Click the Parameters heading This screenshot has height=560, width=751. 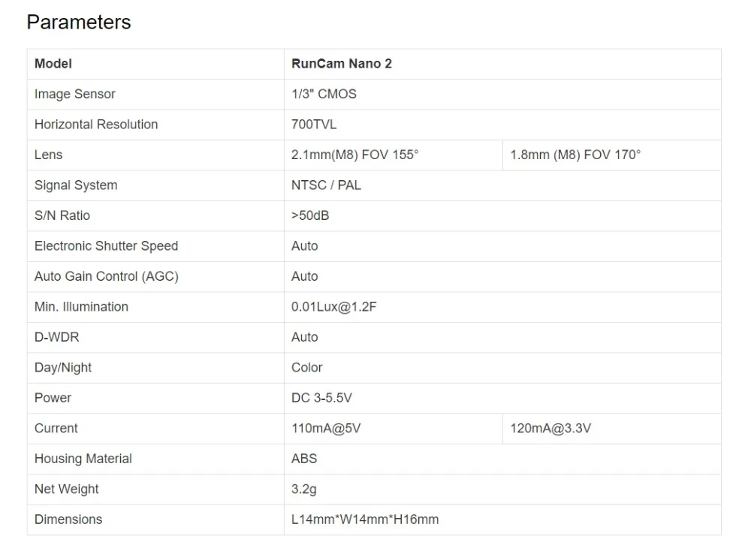point(79,22)
